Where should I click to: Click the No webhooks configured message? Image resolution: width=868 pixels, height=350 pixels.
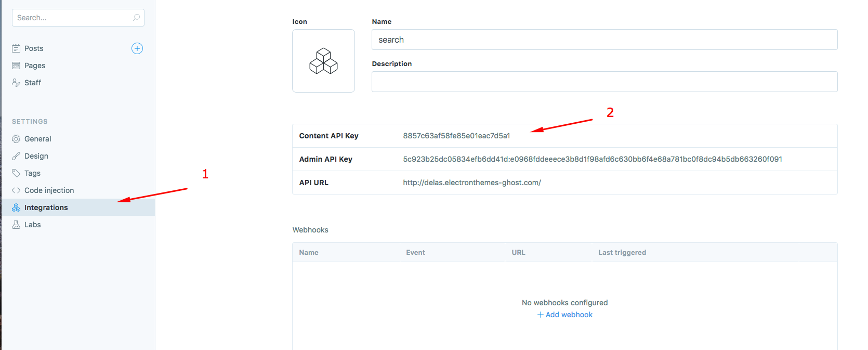tap(565, 303)
